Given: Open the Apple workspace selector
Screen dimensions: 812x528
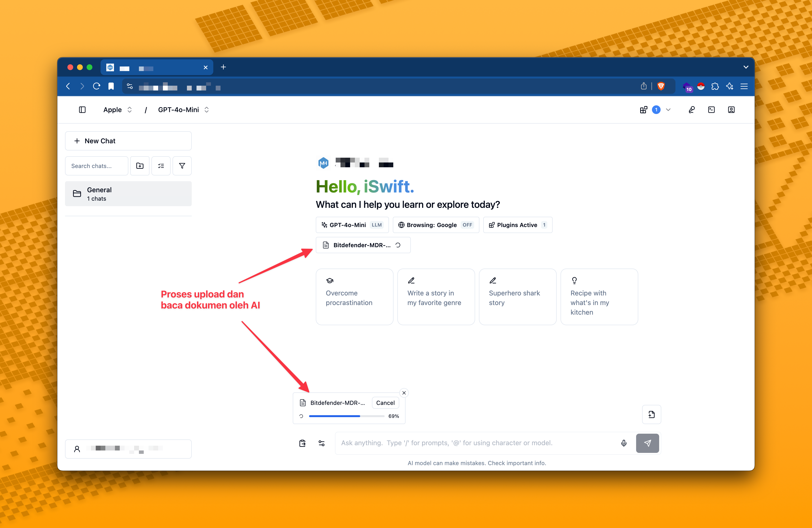Looking at the screenshot, I should coord(118,109).
